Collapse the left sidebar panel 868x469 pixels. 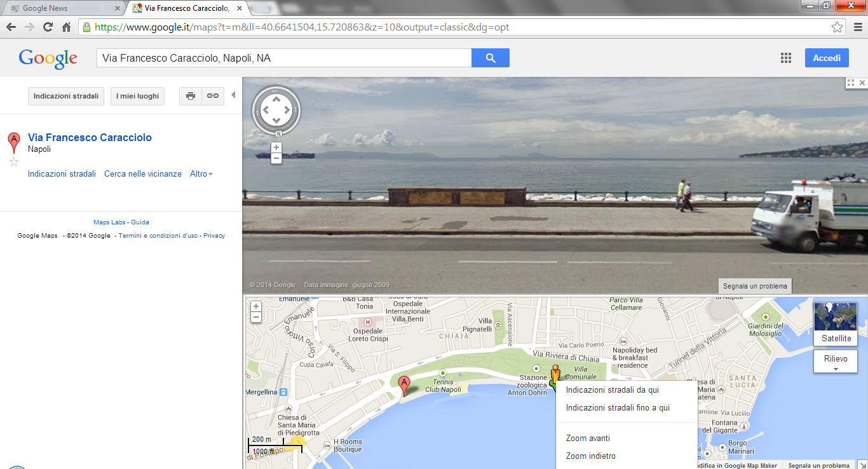[x=233, y=95]
